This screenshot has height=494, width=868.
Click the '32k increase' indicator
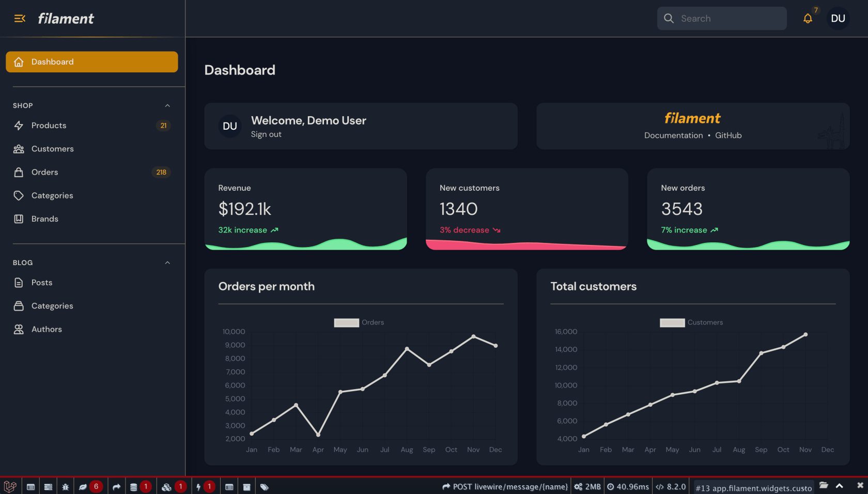tap(248, 230)
